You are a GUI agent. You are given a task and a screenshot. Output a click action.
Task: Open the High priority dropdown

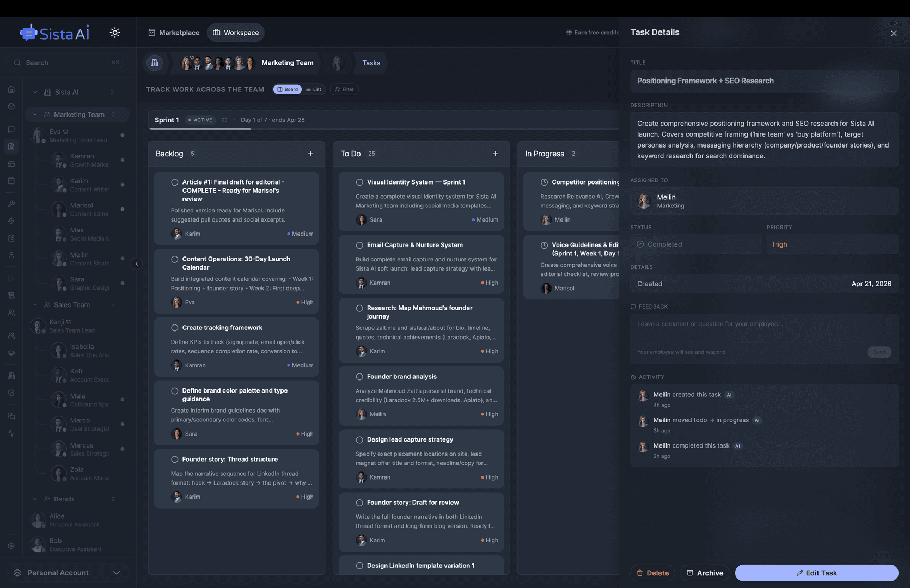[x=832, y=244]
